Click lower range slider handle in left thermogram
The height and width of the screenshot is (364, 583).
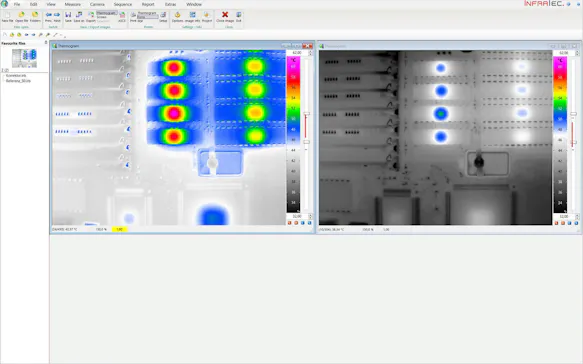pos(306,142)
